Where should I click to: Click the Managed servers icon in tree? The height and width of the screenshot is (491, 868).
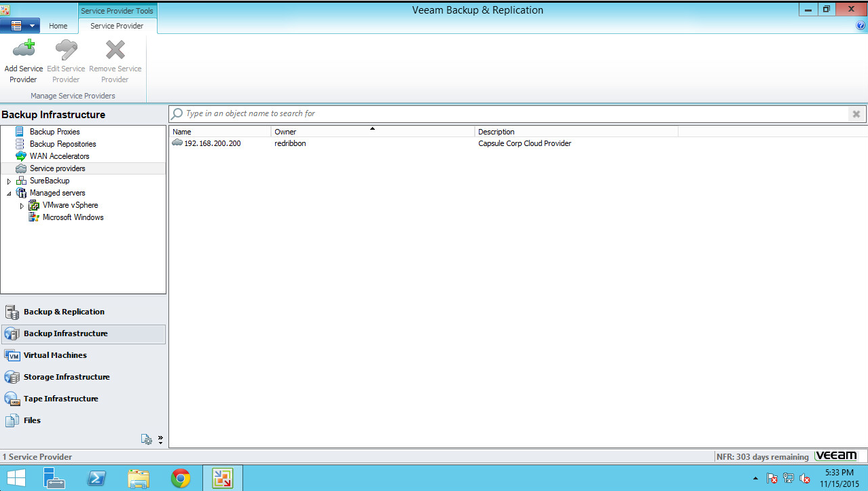[x=21, y=193]
